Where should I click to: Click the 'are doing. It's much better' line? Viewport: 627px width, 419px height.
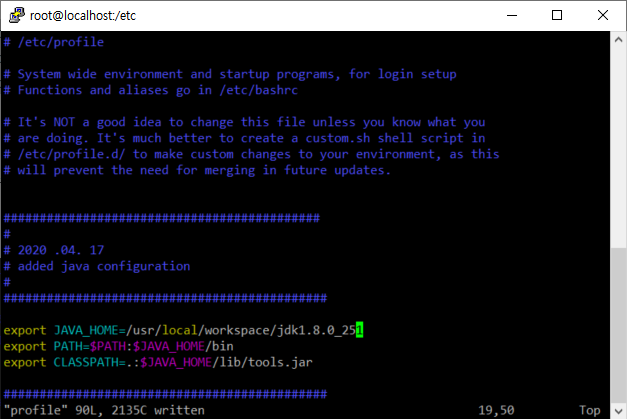pos(244,138)
